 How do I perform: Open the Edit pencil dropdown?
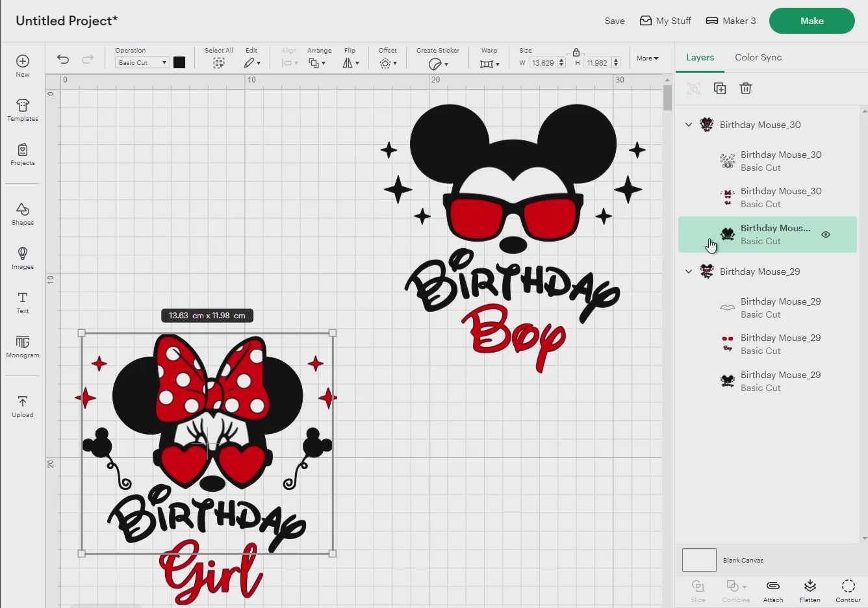pyautogui.click(x=252, y=63)
